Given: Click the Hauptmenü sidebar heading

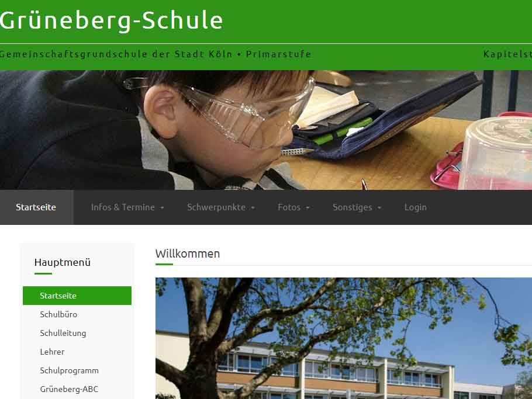Looking at the screenshot, I should tap(63, 262).
